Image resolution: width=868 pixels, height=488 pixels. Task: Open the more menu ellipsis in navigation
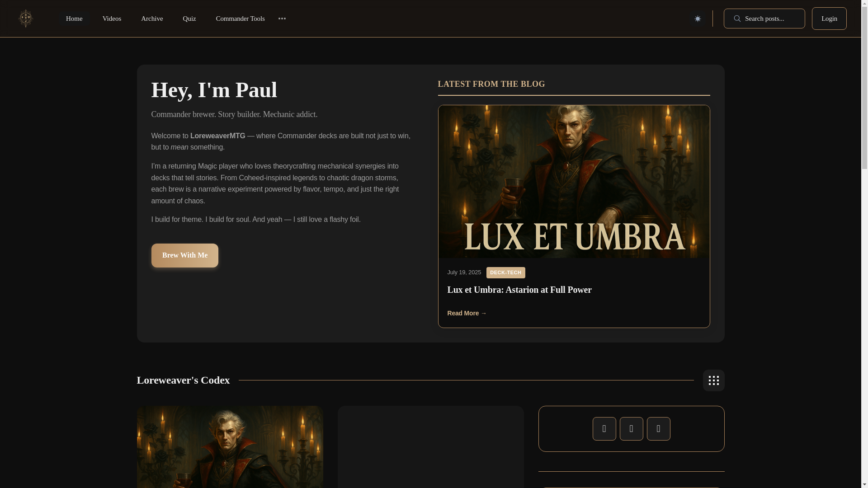[282, 19]
